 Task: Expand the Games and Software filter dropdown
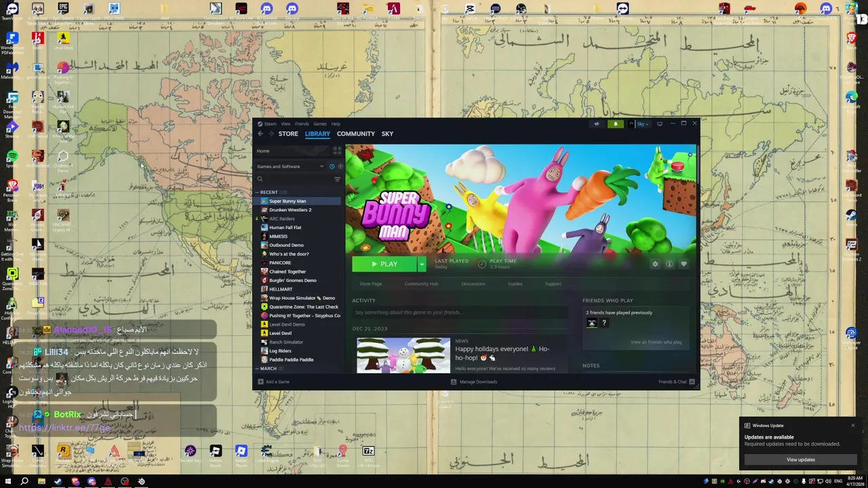coord(291,166)
